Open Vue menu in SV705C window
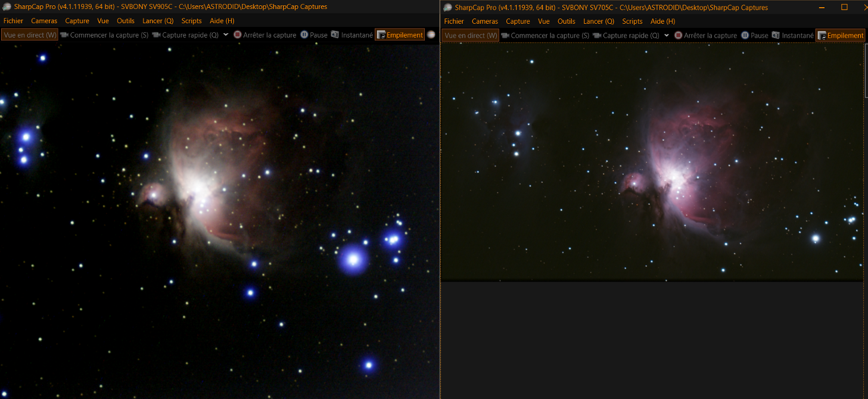Screen dimensions: 868x399 coord(544,21)
